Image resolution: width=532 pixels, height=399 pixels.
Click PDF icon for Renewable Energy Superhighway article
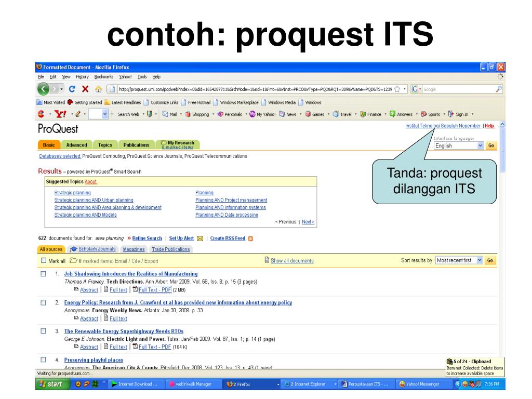click(x=135, y=347)
